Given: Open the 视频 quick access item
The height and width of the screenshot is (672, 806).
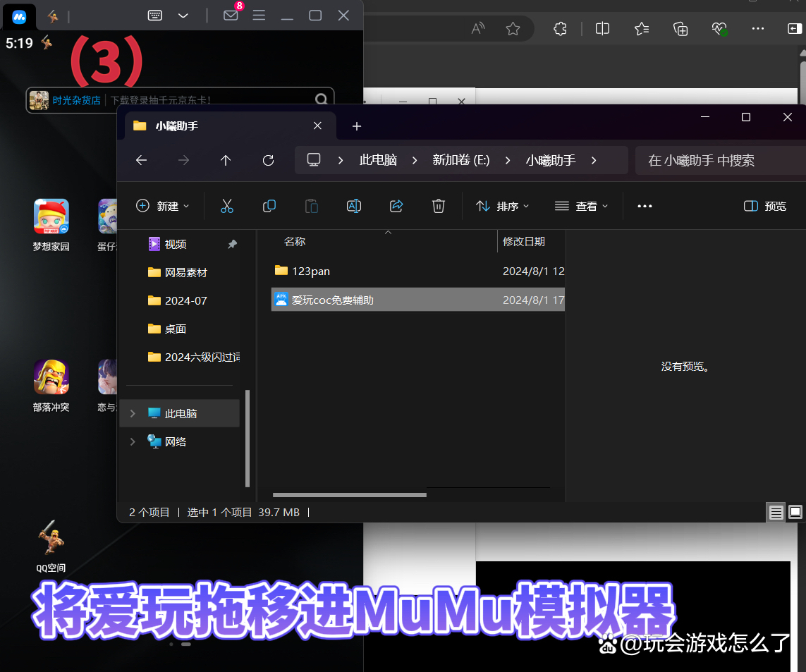Looking at the screenshot, I should tap(176, 244).
